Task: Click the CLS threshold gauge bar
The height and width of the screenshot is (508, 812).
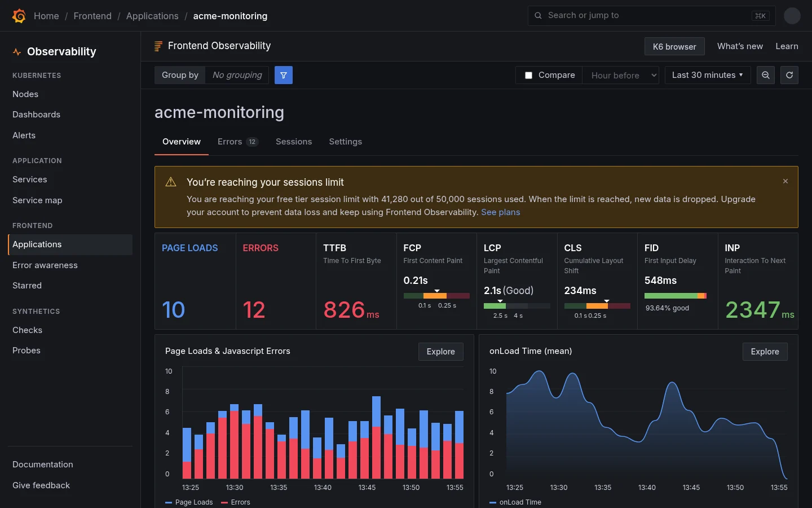Action: (597, 306)
